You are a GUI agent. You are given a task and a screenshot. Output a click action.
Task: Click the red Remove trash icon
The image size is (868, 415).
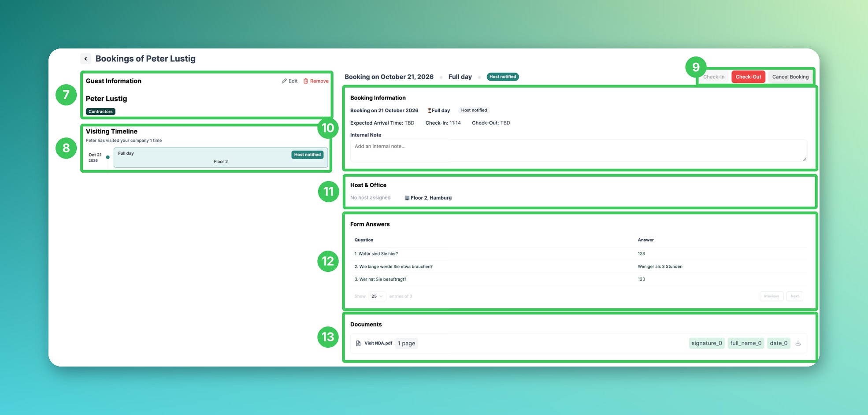click(305, 81)
